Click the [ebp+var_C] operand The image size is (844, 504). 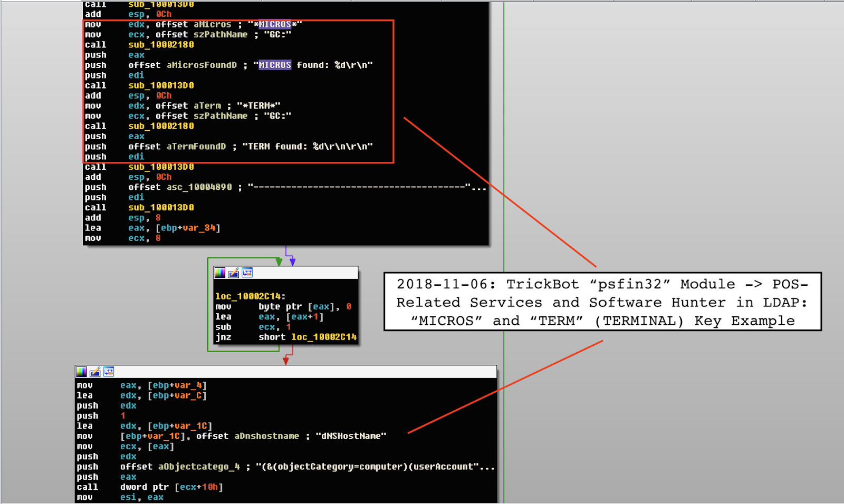pyautogui.click(x=177, y=395)
